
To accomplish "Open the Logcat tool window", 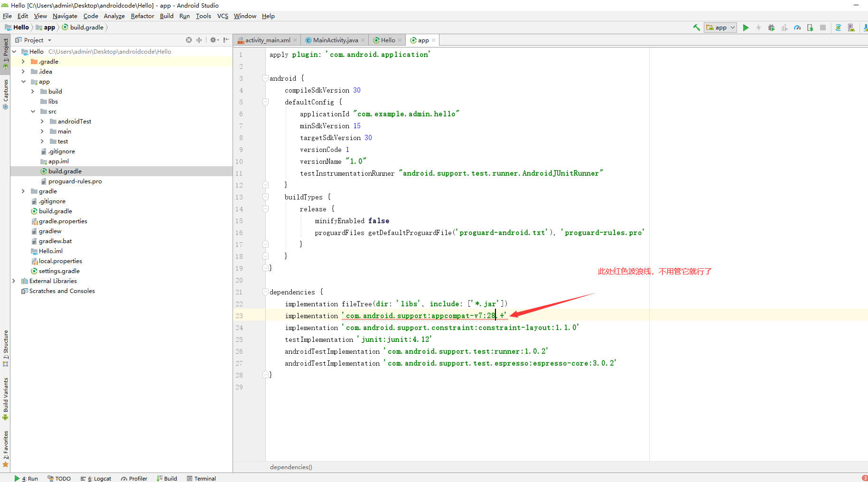I will point(96,478).
